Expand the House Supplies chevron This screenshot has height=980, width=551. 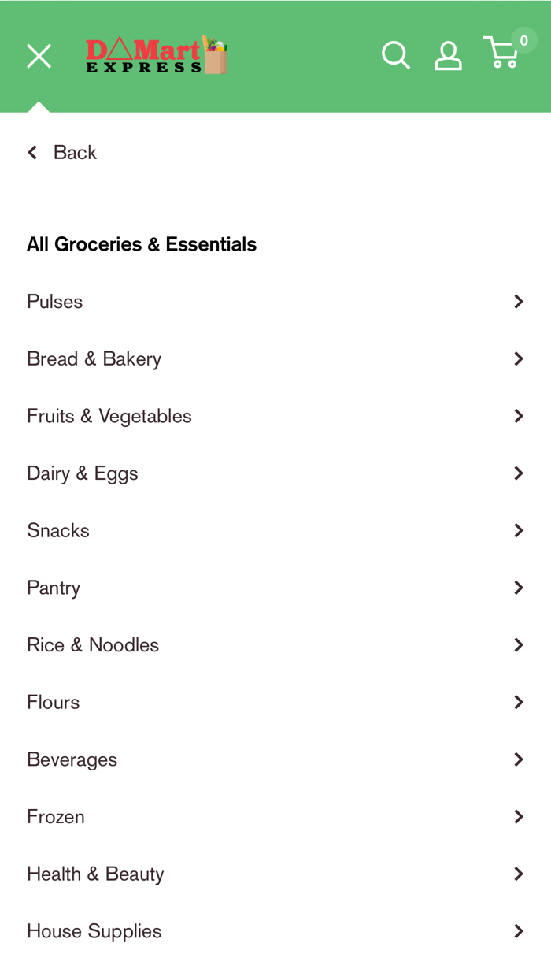click(518, 931)
